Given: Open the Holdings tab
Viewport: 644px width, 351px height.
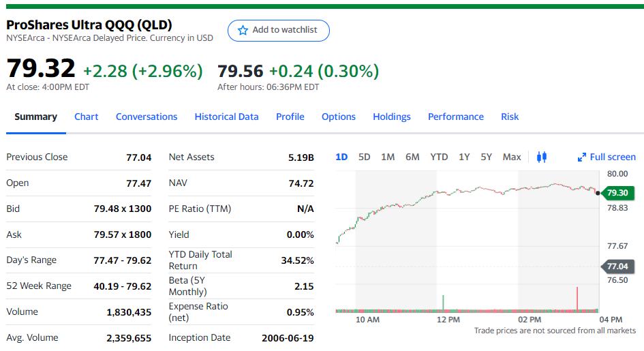Looking at the screenshot, I should click(x=392, y=117).
